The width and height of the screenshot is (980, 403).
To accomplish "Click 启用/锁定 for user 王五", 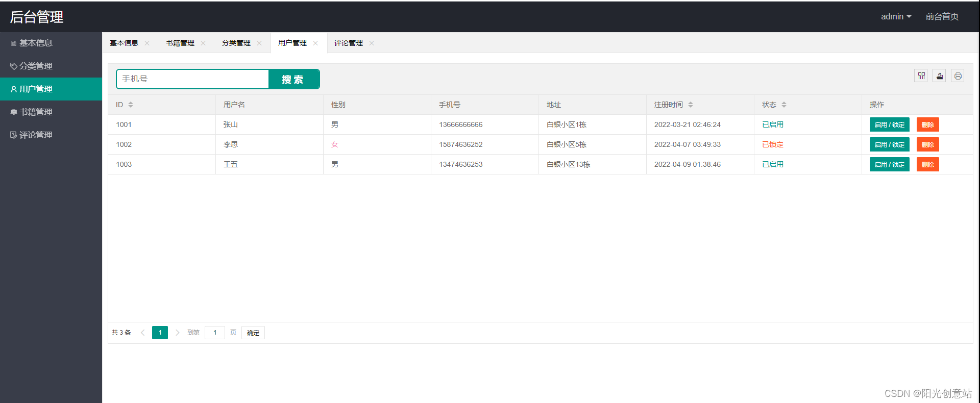I will [889, 164].
